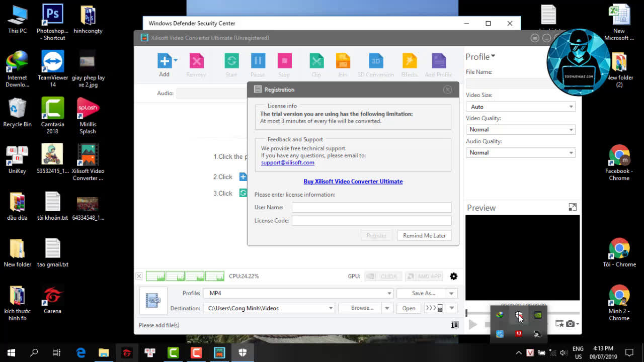The width and height of the screenshot is (644, 362).
Task: Click the Join toolbar icon
Action: click(x=343, y=61)
